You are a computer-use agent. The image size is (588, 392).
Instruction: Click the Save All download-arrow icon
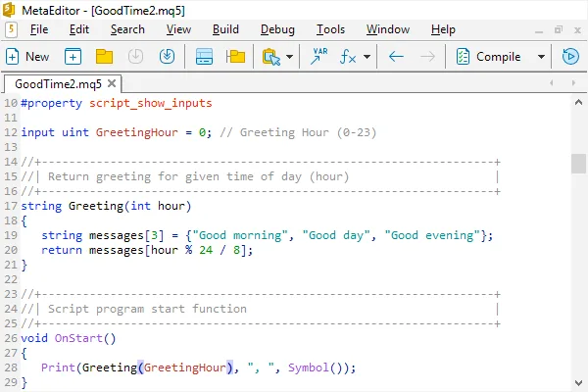pyautogui.click(x=167, y=57)
